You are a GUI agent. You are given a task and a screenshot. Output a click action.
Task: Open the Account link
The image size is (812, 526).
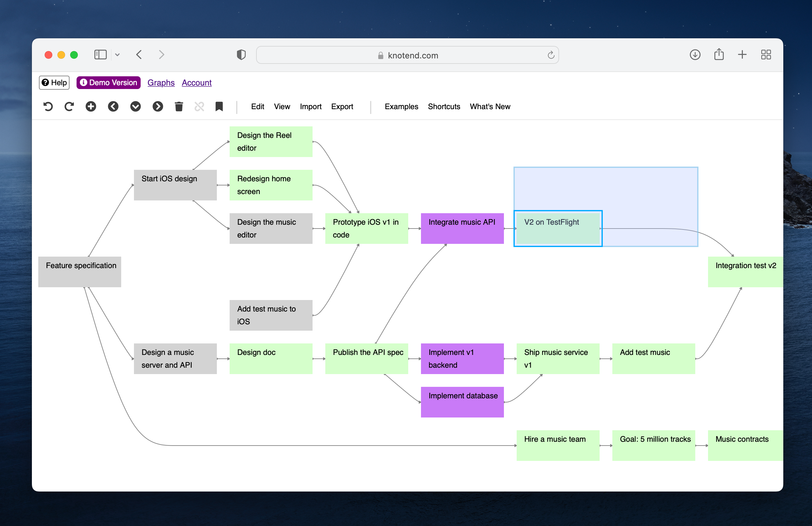click(x=196, y=83)
